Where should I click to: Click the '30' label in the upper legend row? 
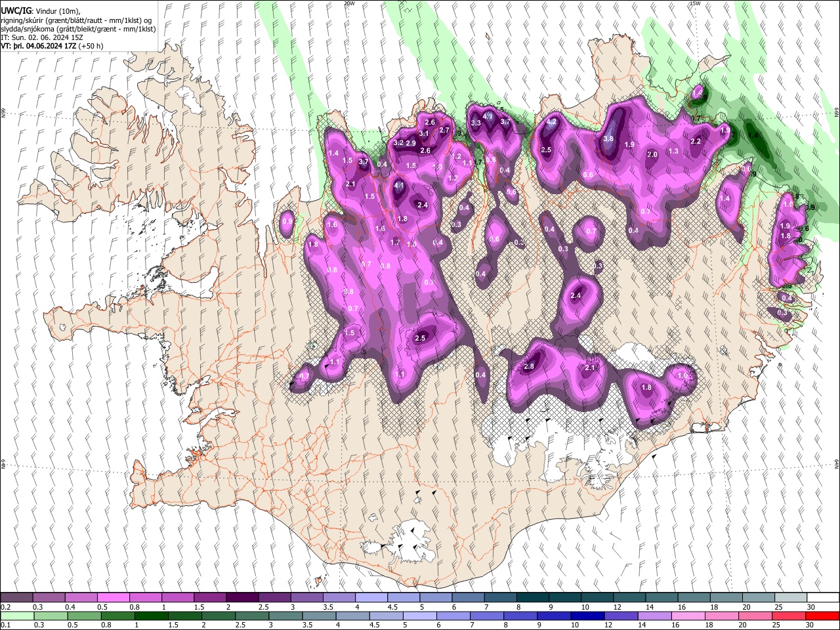[810, 607]
